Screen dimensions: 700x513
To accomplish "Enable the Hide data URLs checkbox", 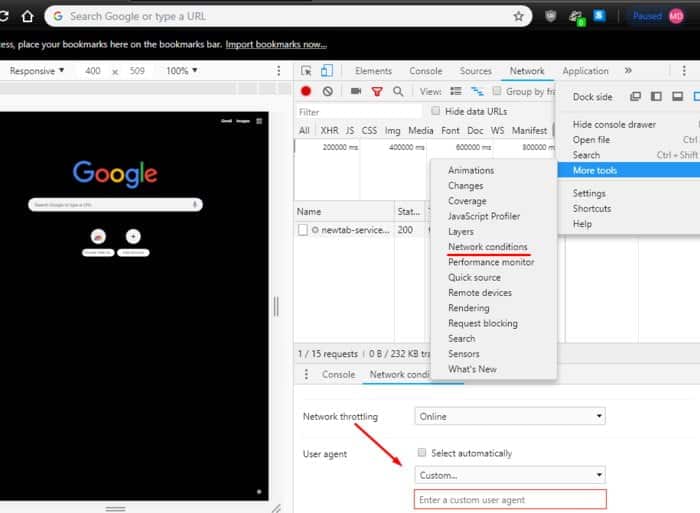I will [435, 111].
